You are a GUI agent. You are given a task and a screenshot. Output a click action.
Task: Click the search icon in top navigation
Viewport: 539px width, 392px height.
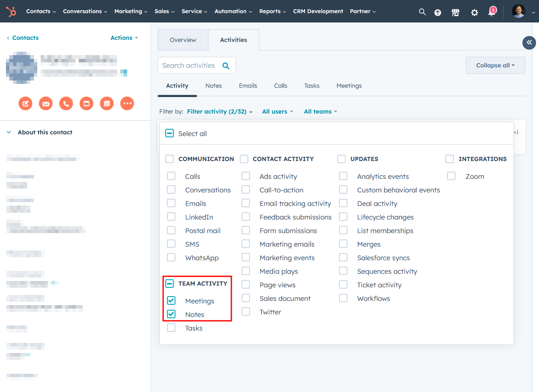click(422, 12)
